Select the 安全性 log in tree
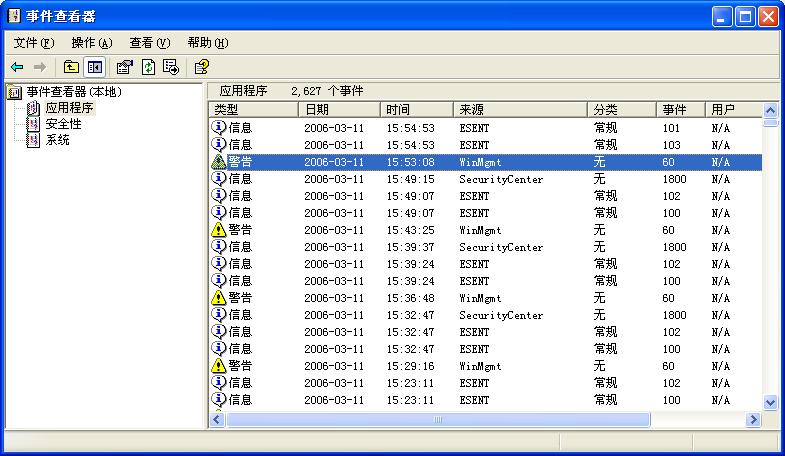The height and width of the screenshot is (456, 785). [63, 124]
